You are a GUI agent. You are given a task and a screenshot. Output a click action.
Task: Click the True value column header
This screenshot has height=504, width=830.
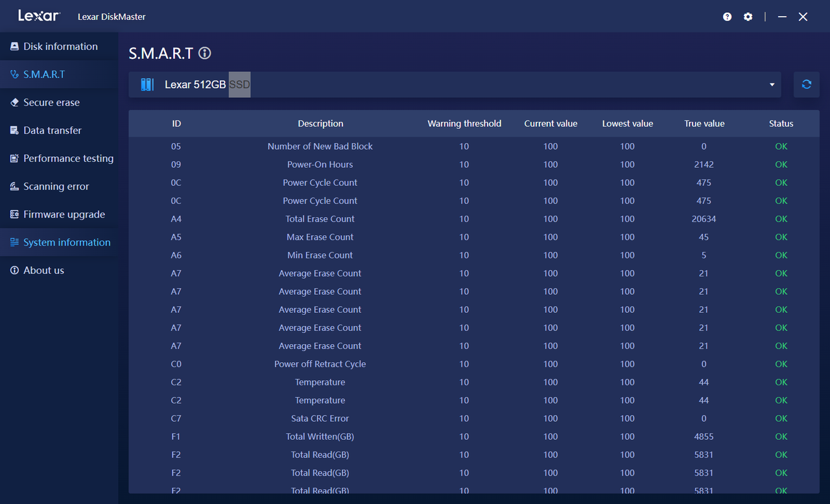(x=704, y=124)
